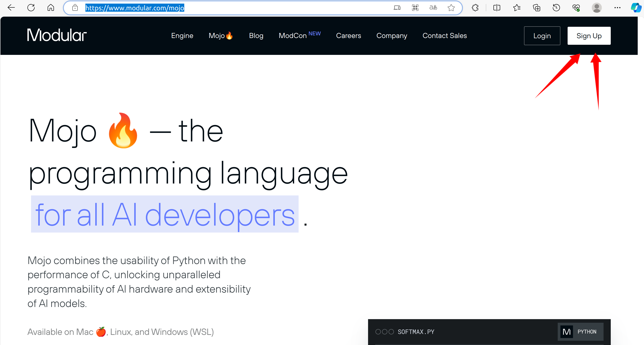
Task: Open split screen view icon
Action: tap(497, 8)
